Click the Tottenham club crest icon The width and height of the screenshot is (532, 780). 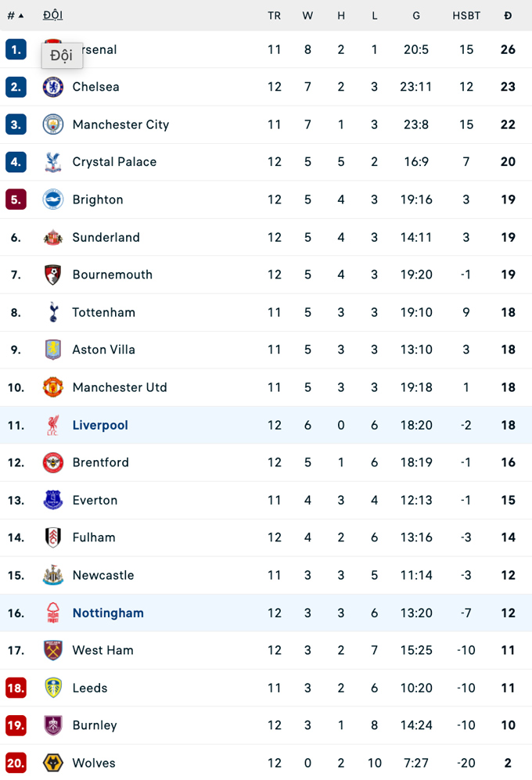click(52, 312)
